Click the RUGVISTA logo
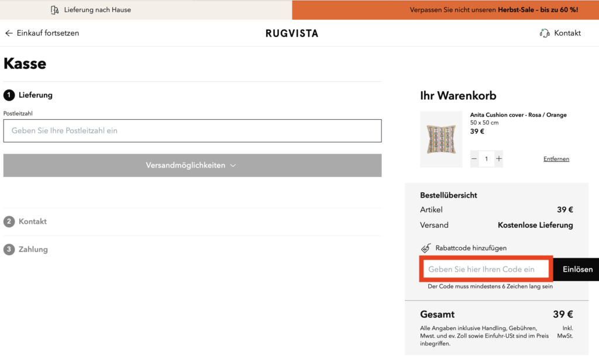The image size is (599, 364). [x=291, y=33]
